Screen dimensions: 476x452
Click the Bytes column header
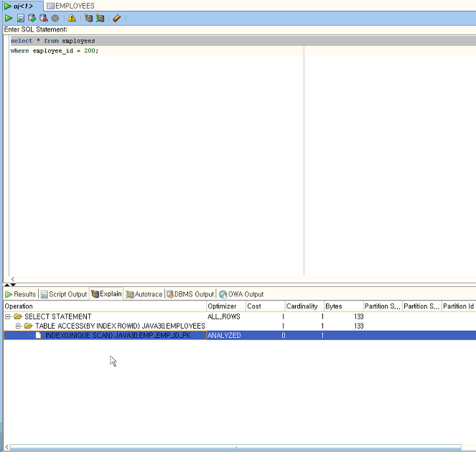tap(344, 306)
